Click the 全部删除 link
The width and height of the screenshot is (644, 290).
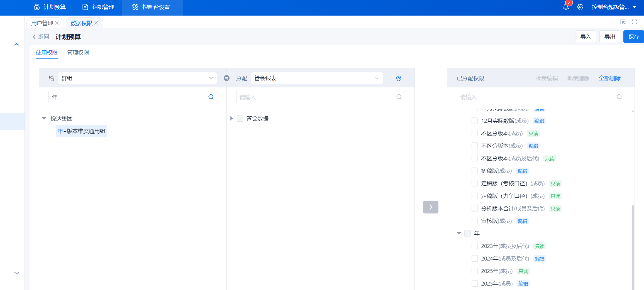609,78
